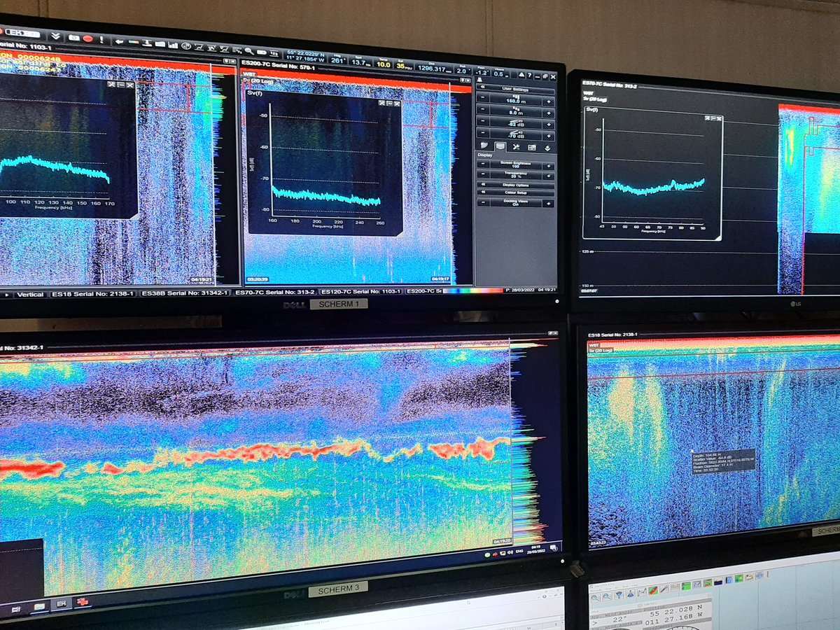Open the help question mark icon
The image size is (840, 630).
click(x=529, y=75)
